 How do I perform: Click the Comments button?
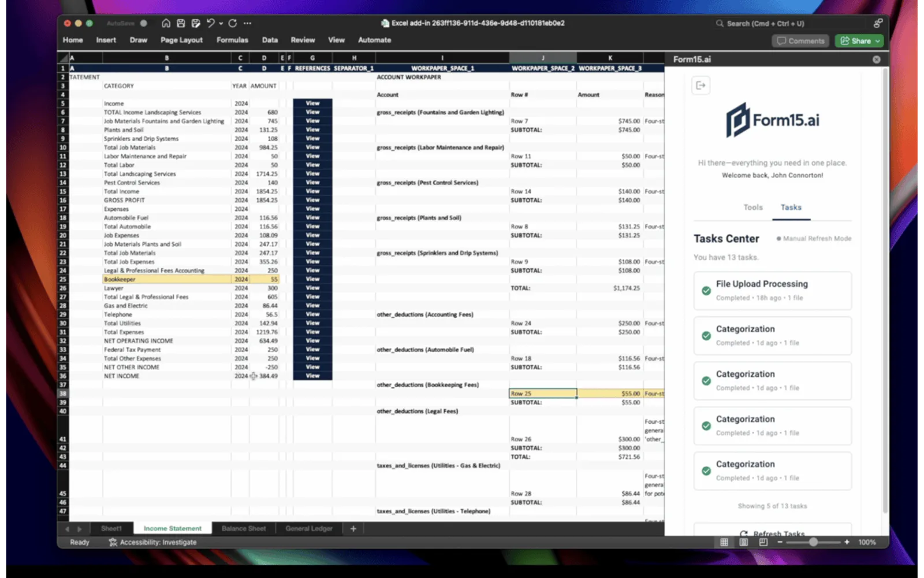click(800, 41)
